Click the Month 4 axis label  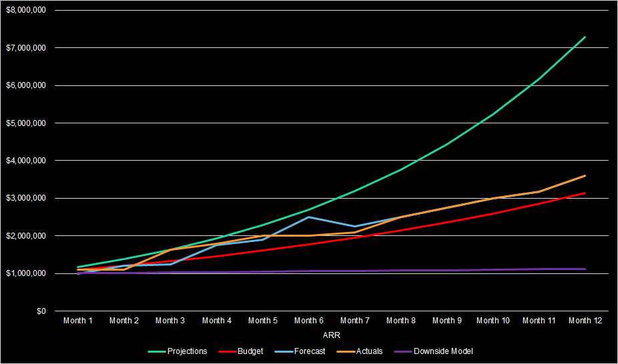[217, 321]
